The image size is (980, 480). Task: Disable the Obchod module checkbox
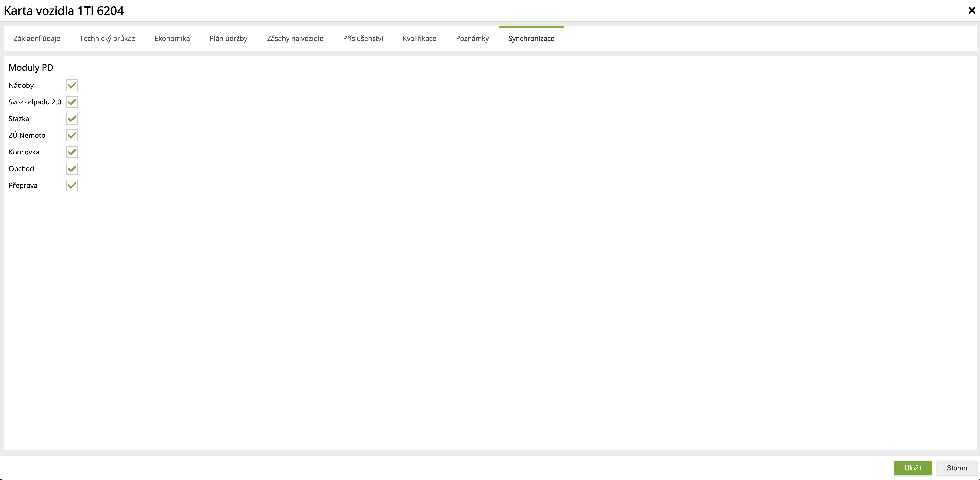click(x=72, y=169)
